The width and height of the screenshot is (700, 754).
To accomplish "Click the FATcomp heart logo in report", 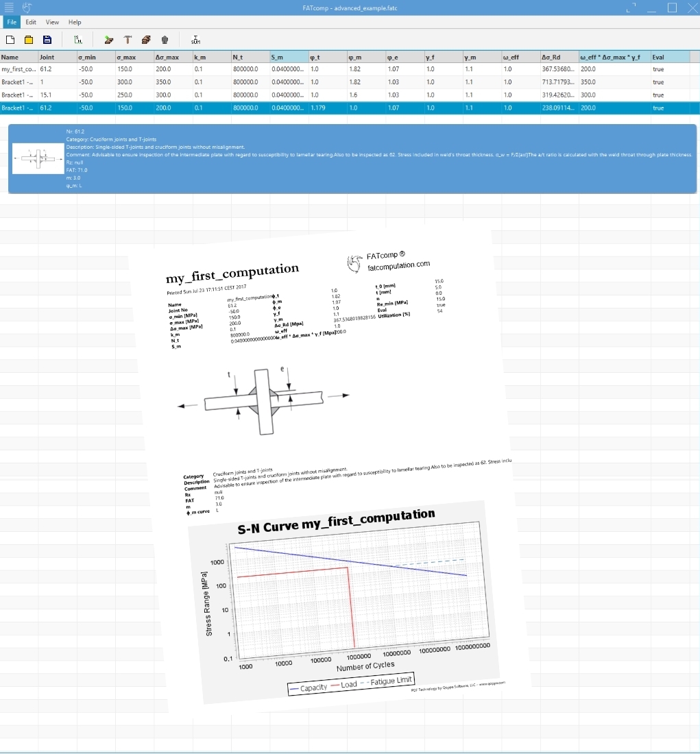I will pos(354,263).
